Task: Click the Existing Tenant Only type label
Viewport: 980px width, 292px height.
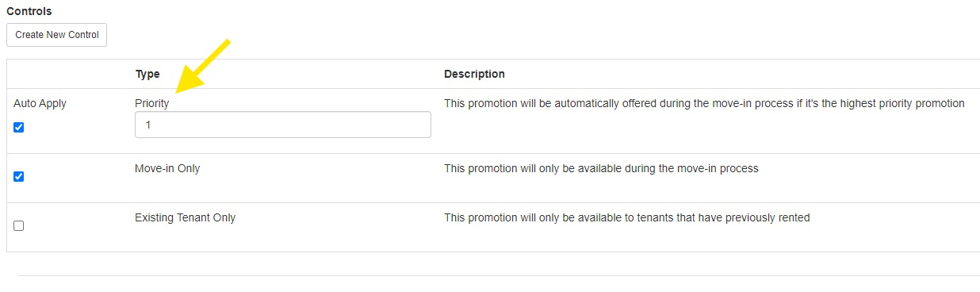Action: pyautogui.click(x=186, y=217)
